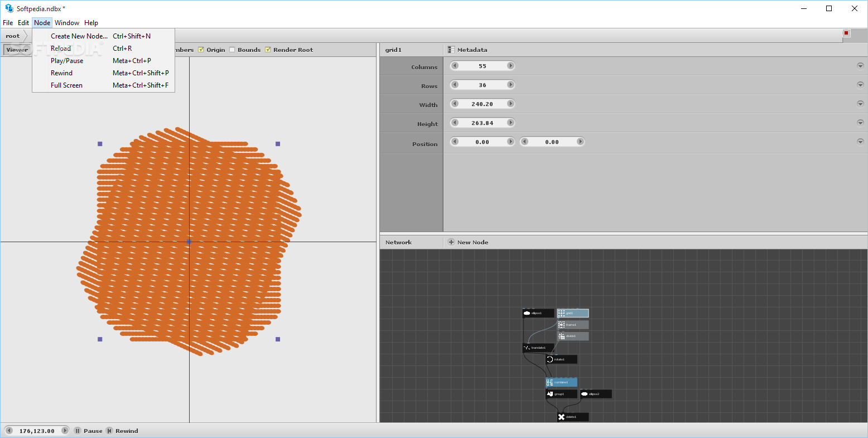
Task: Choose Create New Node... from the Node menu
Action: pos(104,36)
